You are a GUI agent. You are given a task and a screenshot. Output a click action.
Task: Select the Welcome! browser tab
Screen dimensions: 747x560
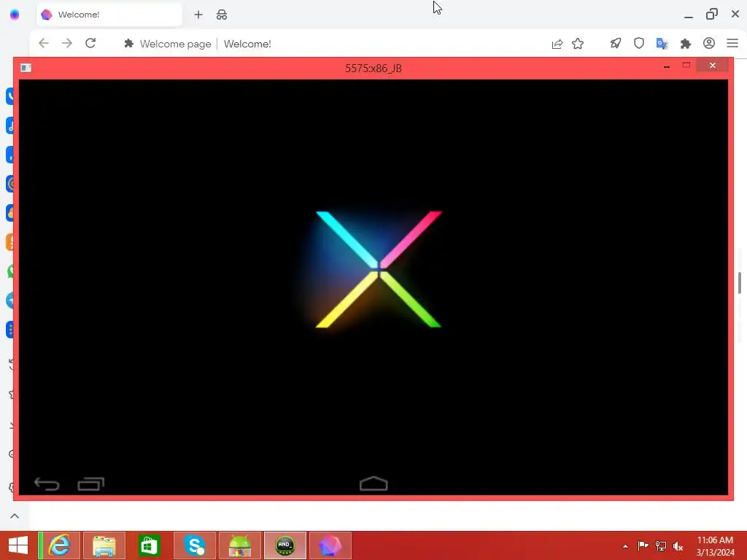pyautogui.click(x=109, y=15)
